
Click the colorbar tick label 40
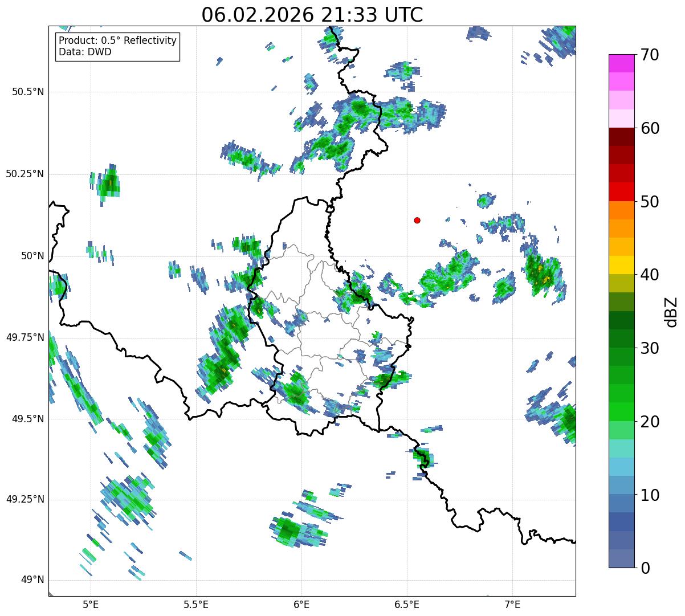tap(650, 275)
